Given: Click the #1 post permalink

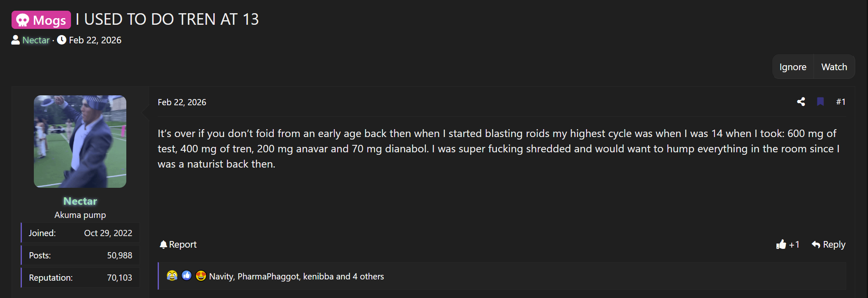Looking at the screenshot, I should coord(841,102).
